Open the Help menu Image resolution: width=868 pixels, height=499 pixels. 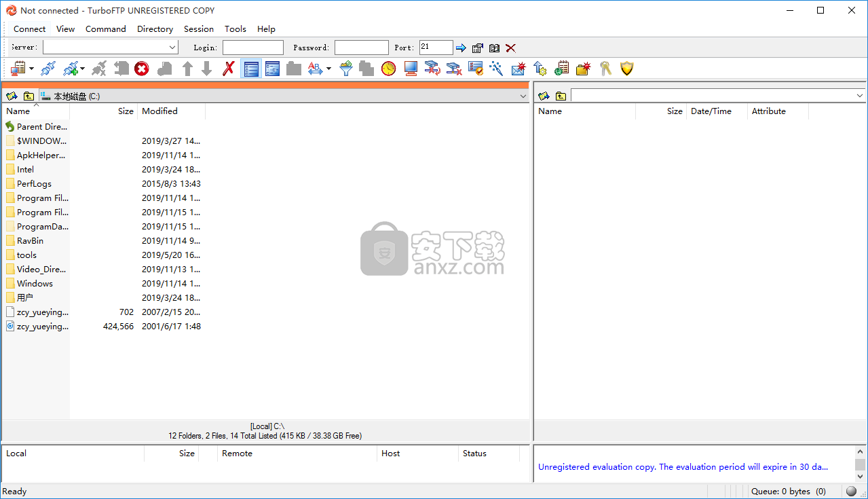[x=266, y=29]
